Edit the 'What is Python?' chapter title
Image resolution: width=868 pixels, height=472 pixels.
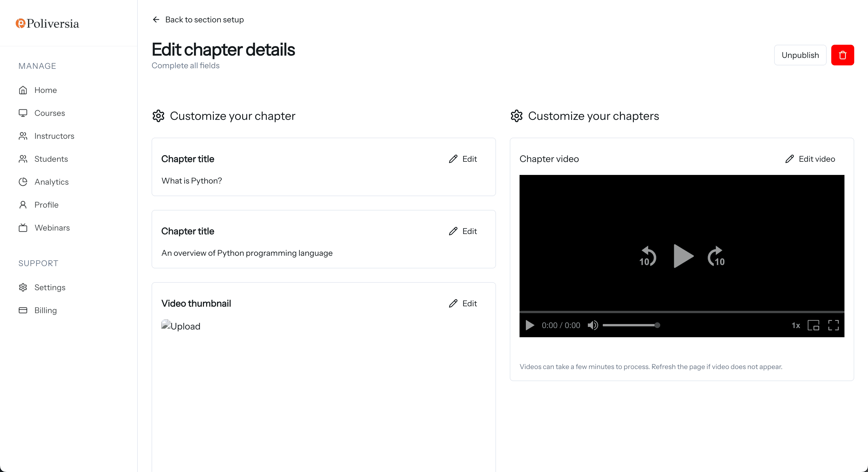(463, 159)
